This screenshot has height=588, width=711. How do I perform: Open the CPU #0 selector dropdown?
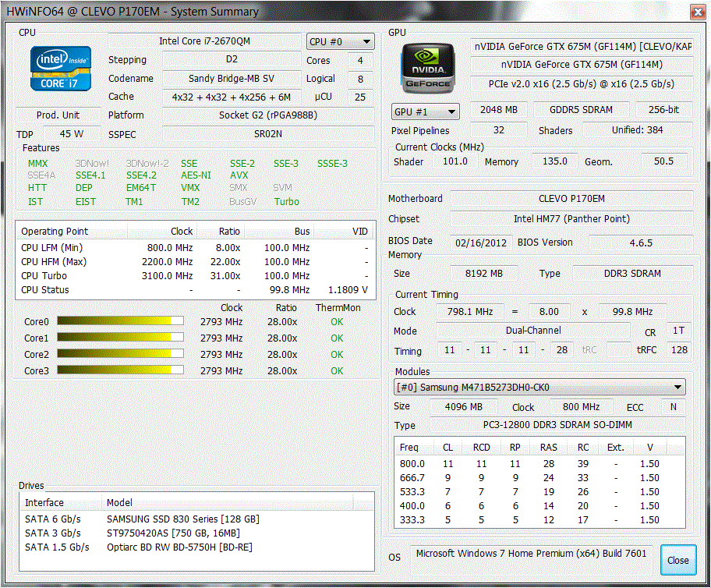[341, 42]
